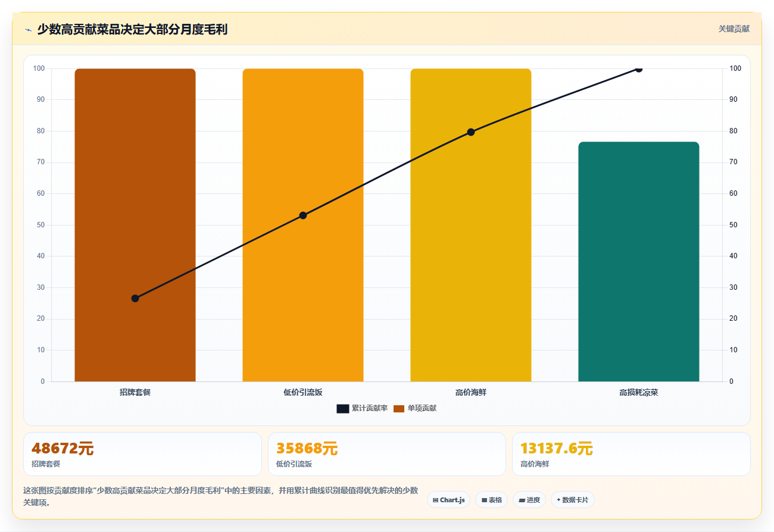Click the orange-brown 单项贡献 legend color box
The width and height of the screenshot is (774, 532).
point(399,409)
